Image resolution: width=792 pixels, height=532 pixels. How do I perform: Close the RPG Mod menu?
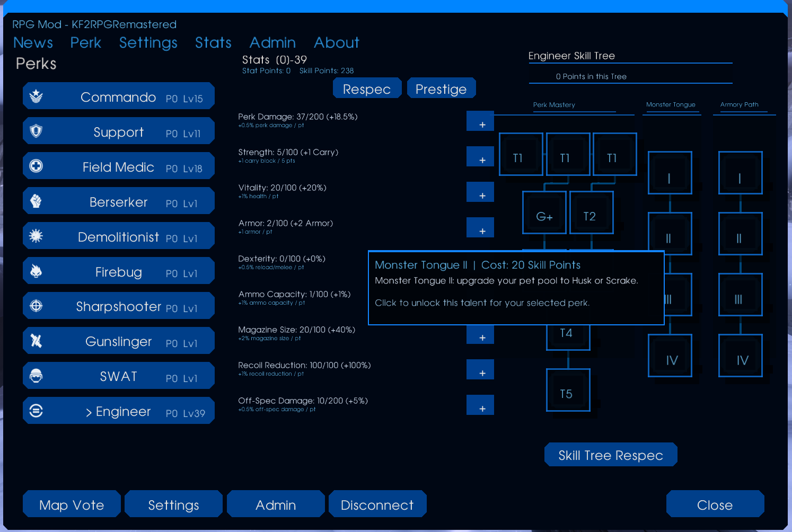coord(715,504)
